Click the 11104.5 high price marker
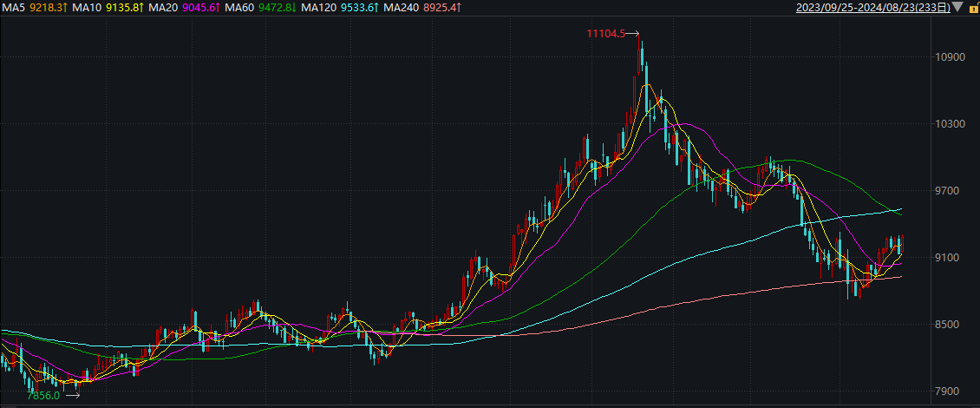Screen dimensions: 980x408 (x=605, y=34)
